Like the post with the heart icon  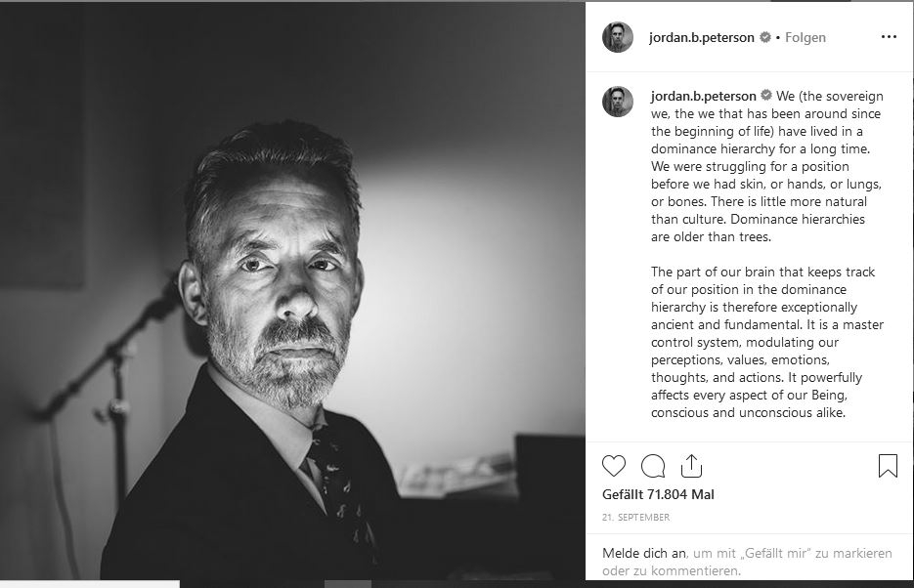(x=613, y=466)
